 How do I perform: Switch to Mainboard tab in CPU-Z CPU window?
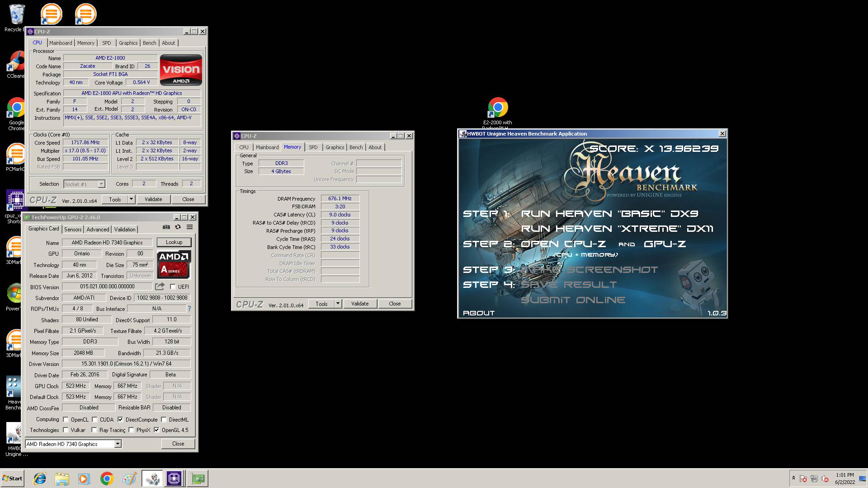pyautogui.click(x=61, y=43)
